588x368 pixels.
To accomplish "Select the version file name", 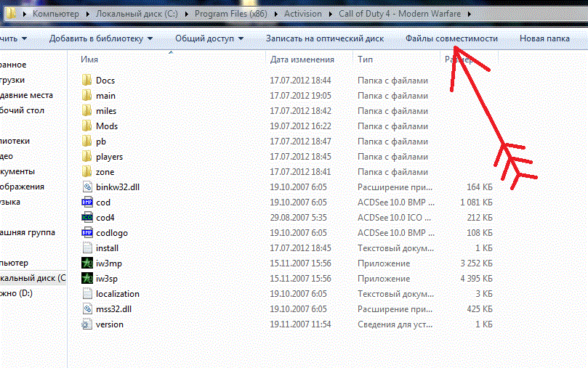I will point(110,324).
